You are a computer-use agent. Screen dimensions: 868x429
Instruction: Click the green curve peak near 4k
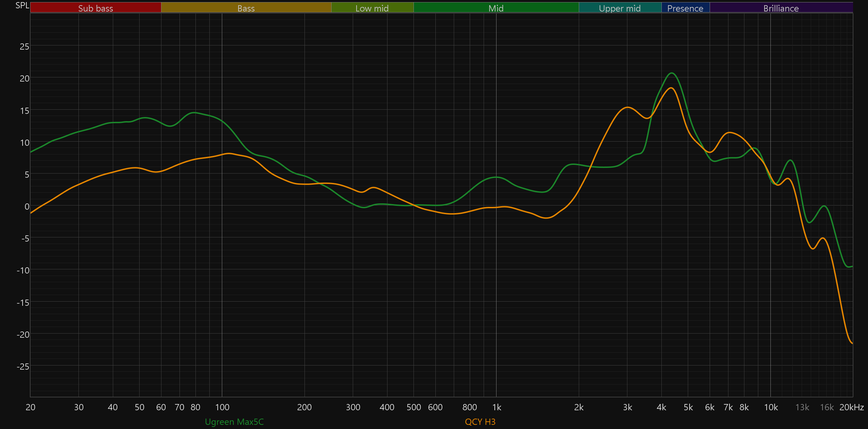[672, 73]
